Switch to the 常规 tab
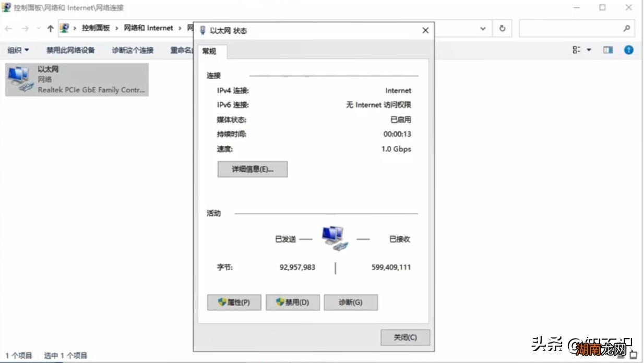 210,52
